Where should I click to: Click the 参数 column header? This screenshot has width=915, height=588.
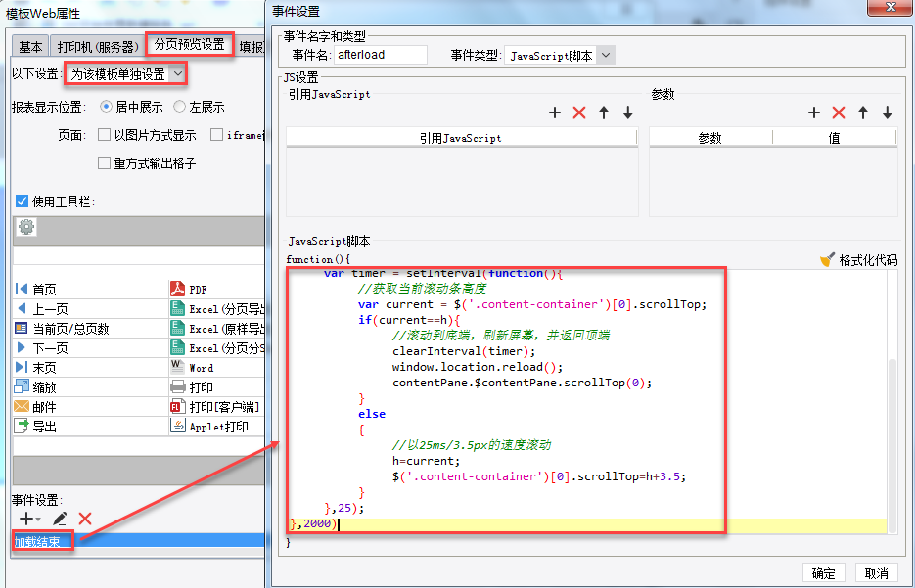710,138
